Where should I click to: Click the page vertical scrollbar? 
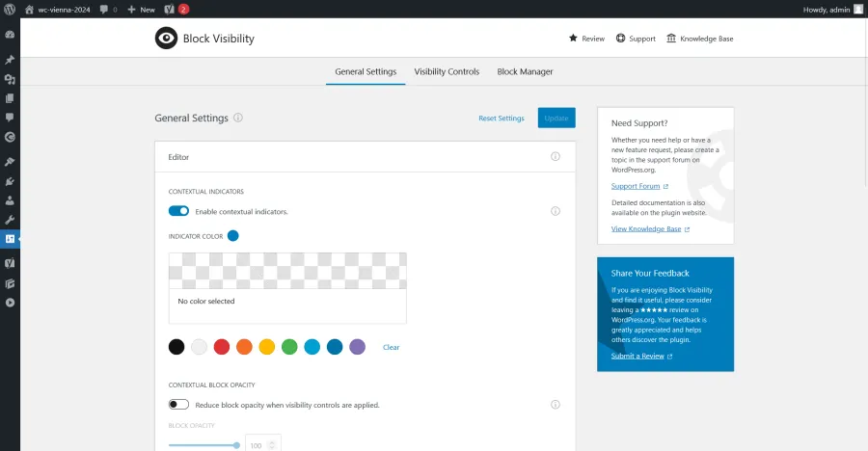pyautogui.click(x=865, y=102)
